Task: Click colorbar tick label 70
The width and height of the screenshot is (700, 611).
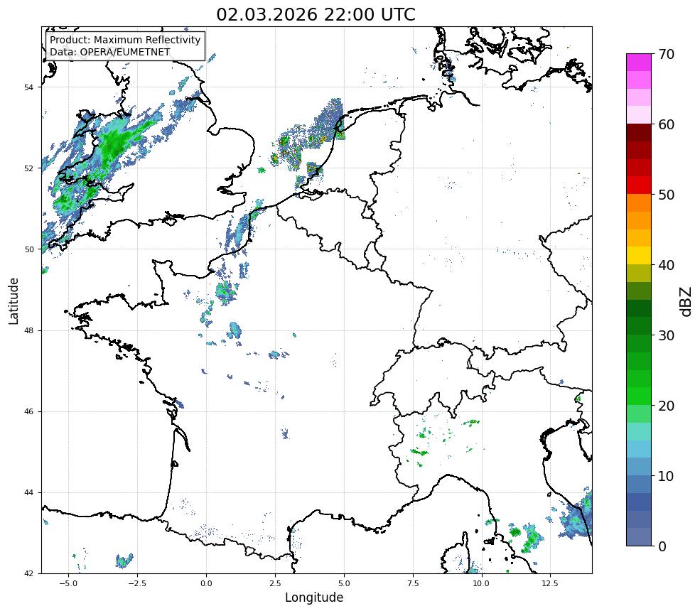Action: 666,54
